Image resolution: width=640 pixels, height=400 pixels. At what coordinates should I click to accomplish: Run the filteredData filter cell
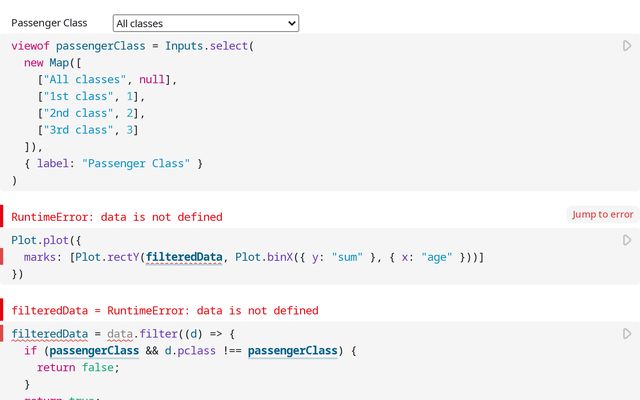tap(627, 333)
